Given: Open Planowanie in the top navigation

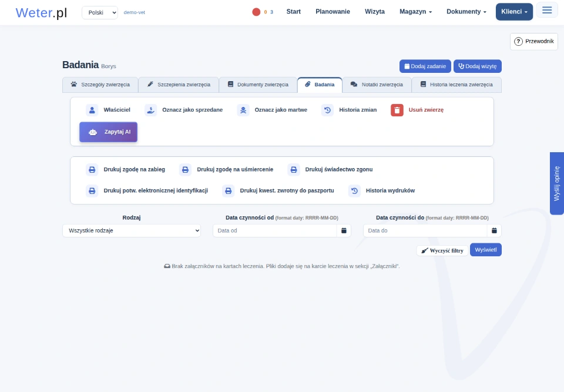Looking at the screenshot, I should tap(333, 12).
